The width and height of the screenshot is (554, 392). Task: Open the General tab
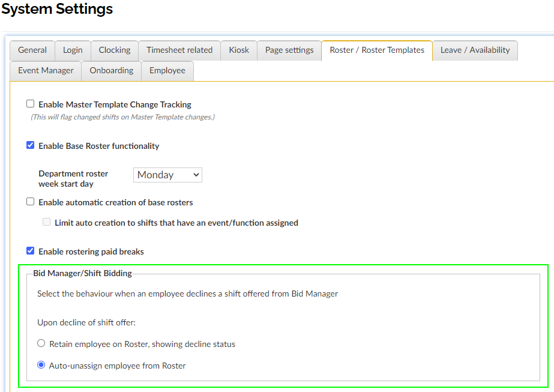pos(32,50)
